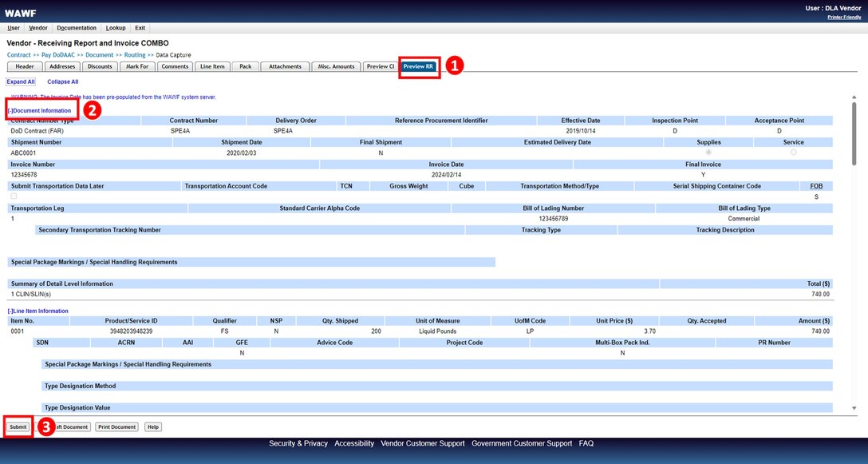This screenshot has height=464, width=868.
Task: Open the Accessibility footer link
Action: 354,443
